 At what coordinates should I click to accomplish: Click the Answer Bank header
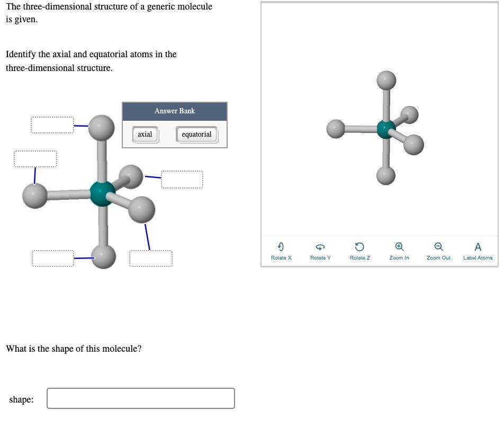coord(174,111)
